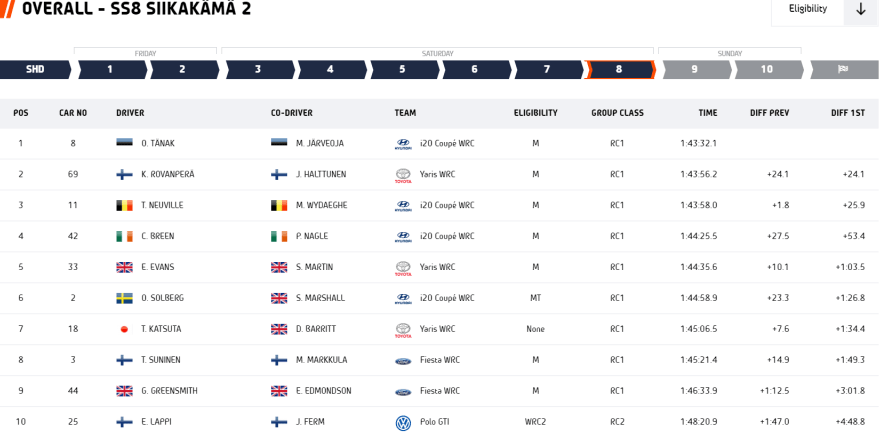Click Irish flag beside co-driver P. Nagle
Image resolution: width=880 pixels, height=433 pixels.
279,237
